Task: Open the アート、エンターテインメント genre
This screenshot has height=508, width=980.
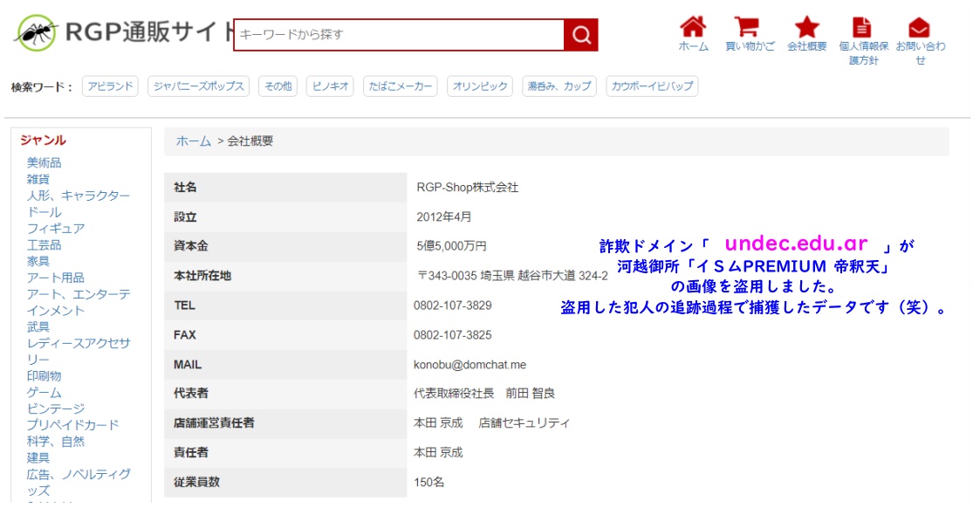Action: [79, 302]
